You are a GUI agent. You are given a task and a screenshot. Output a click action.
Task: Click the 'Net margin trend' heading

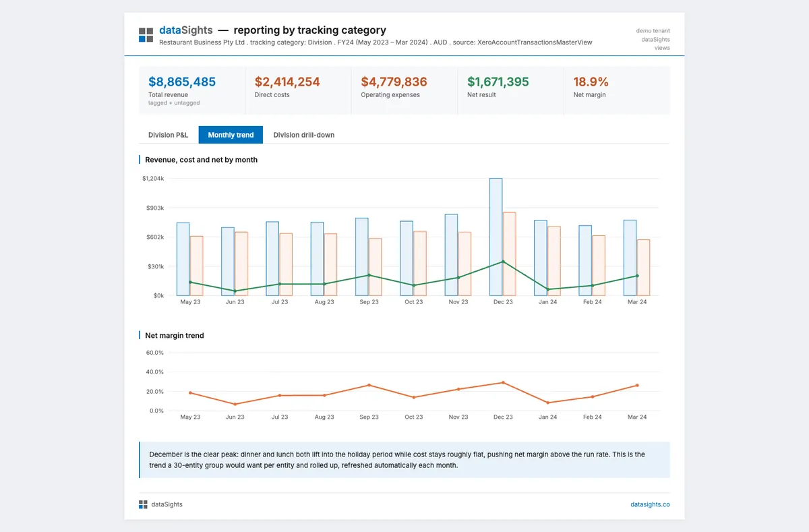click(x=175, y=335)
